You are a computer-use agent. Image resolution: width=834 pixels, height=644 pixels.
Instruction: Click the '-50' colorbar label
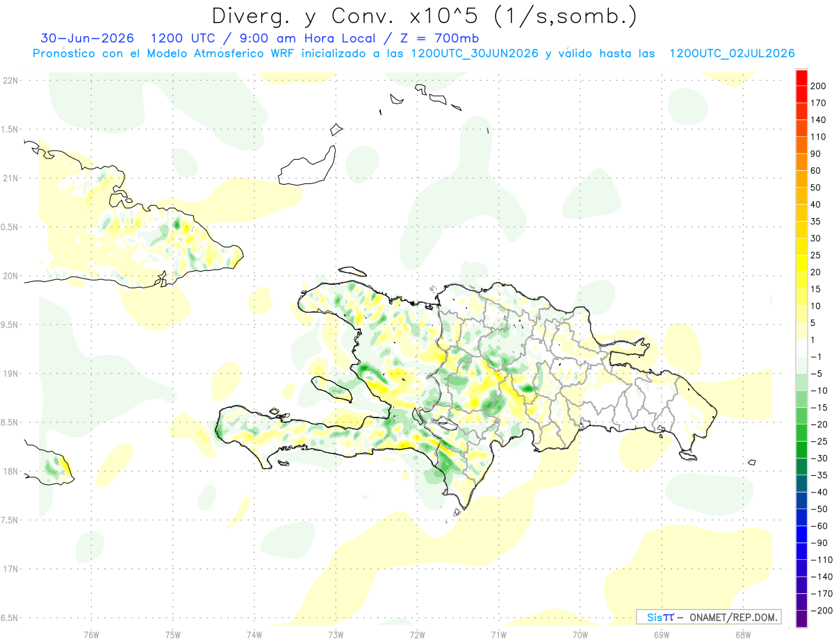(x=819, y=509)
